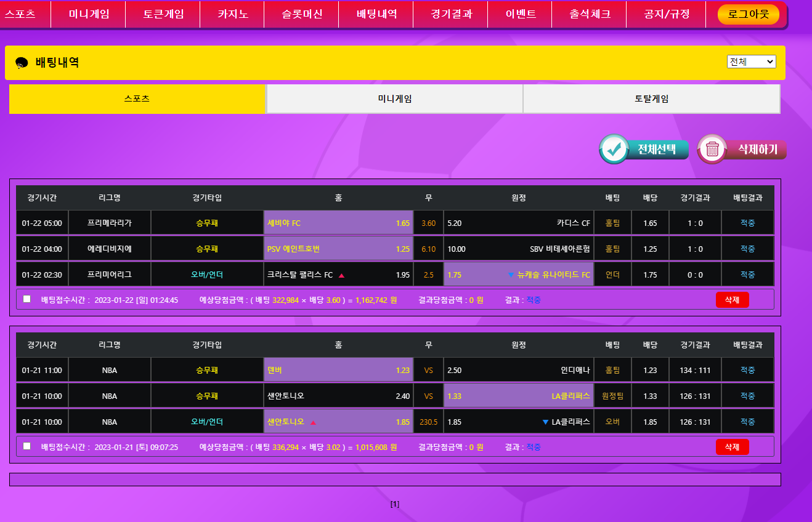812x522 pixels.
Task: Open 출석체크 from navigation bar
Action: click(x=590, y=14)
